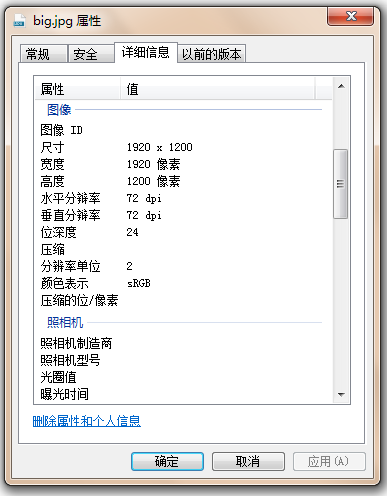Click the 1200 像素 value

pyautogui.click(x=153, y=181)
